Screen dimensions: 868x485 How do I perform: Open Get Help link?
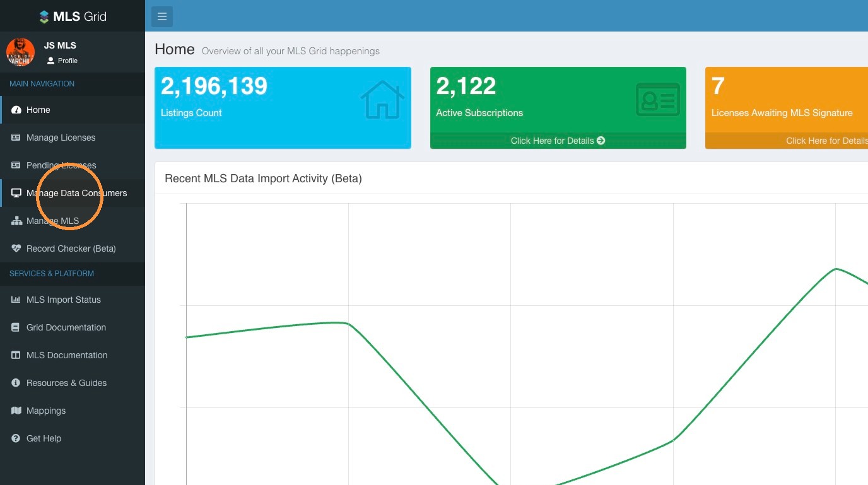(x=73, y=438)
